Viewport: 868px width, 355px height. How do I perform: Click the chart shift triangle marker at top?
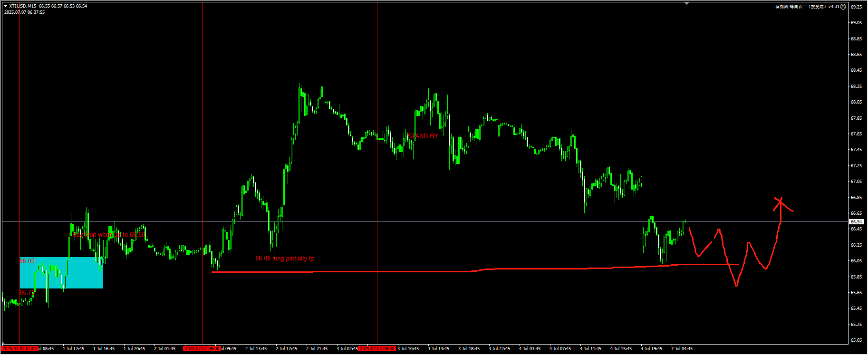686,3
